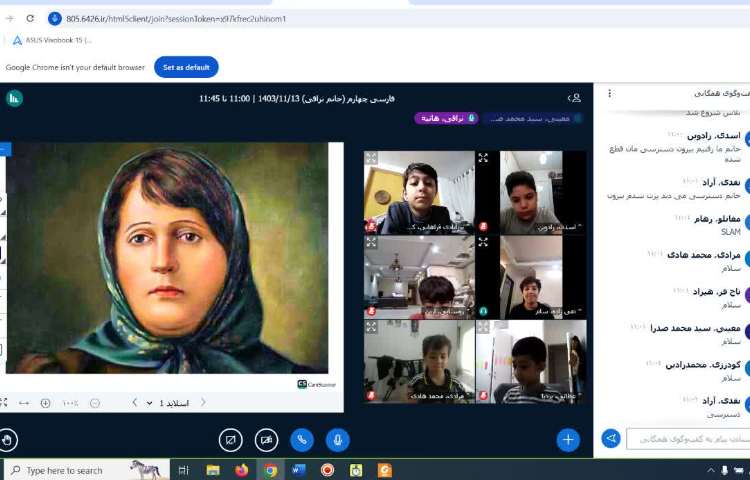The height and width of the screenshot is (480, 750).
Task: View site information icon in address bar
Action: coord(55,19)
